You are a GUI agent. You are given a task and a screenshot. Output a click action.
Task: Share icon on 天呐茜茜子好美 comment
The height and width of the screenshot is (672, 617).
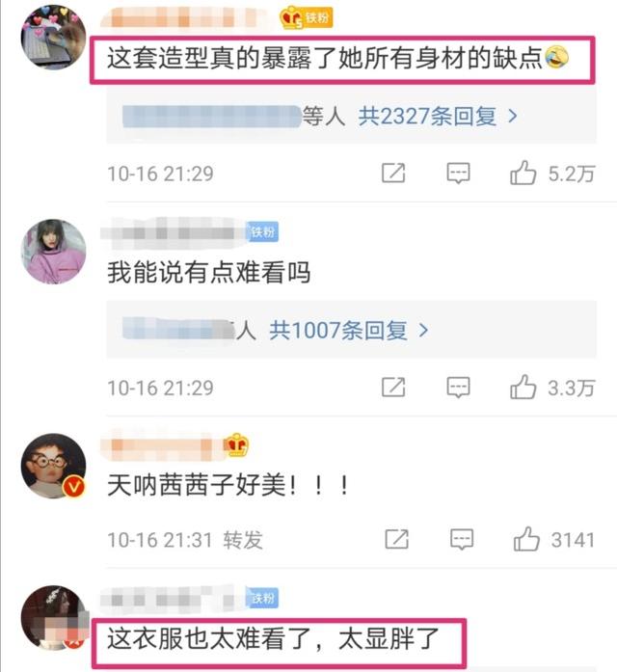click(397, 539)
